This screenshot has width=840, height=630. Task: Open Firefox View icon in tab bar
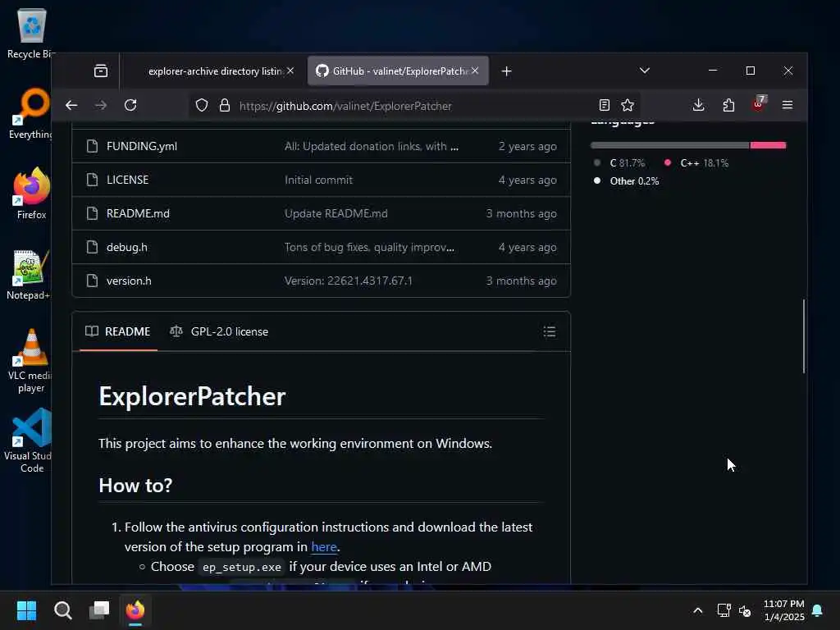tap(101, 71)
